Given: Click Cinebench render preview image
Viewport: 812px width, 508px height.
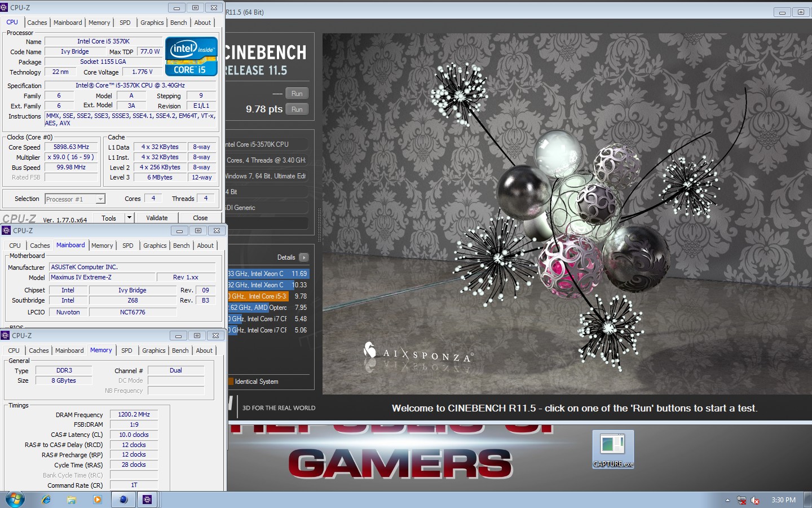Looking at the screenshot, I should 566,213.
